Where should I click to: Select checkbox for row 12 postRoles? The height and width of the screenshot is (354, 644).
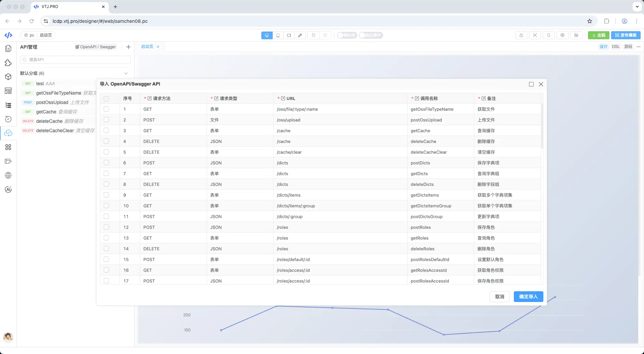[106, 227]
